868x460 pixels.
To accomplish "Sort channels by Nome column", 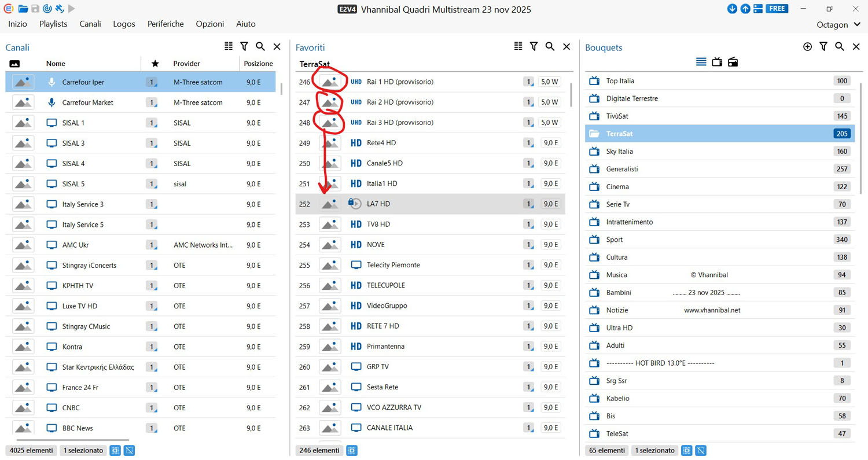I will pos(56,64).
